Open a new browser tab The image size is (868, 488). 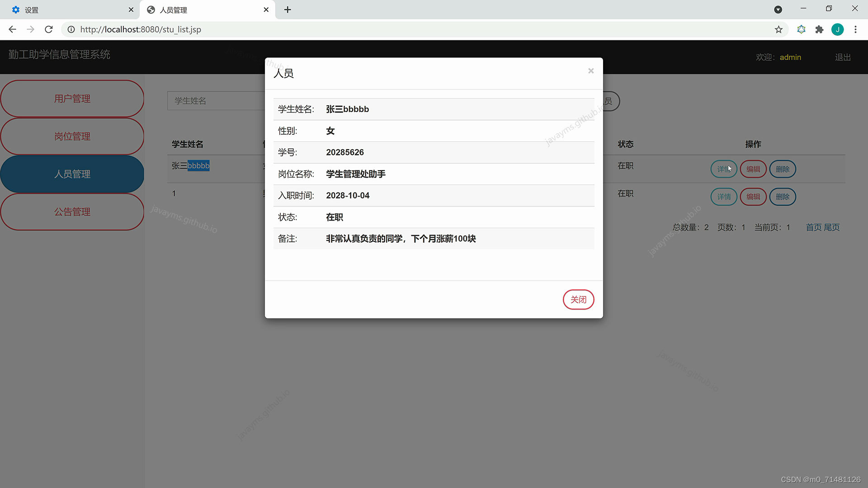pyautogui.click(x=288, y=9)
